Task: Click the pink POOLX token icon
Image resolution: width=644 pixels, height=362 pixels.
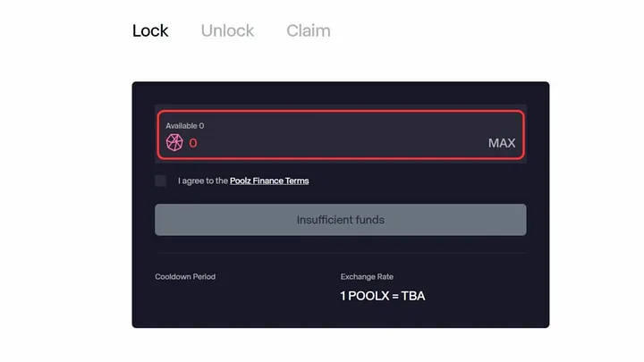Action: [174, 143]
